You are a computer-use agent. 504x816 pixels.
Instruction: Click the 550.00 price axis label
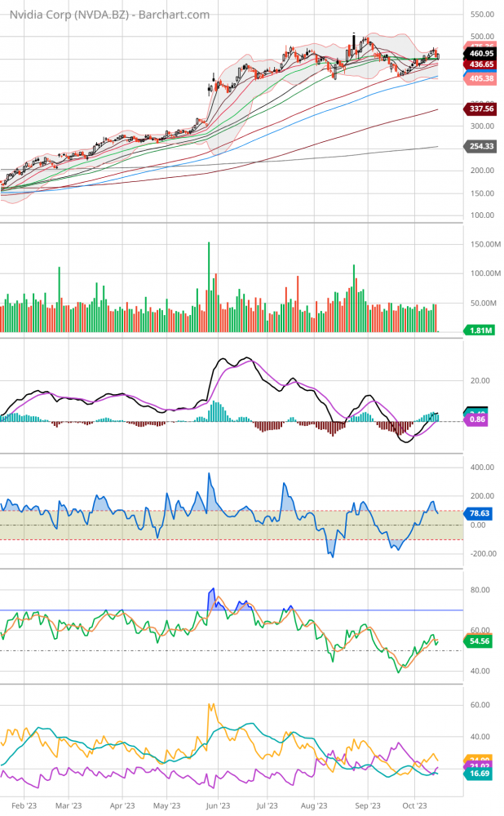484,15
